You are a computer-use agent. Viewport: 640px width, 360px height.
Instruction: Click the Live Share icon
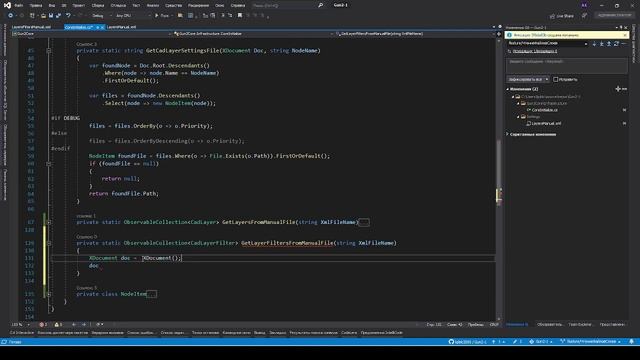(553, 16)
